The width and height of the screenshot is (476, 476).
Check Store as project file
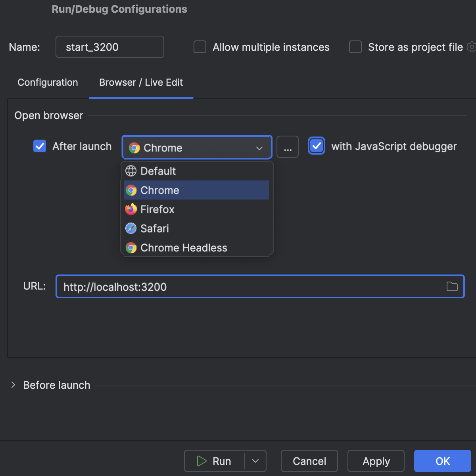point(355,47)
